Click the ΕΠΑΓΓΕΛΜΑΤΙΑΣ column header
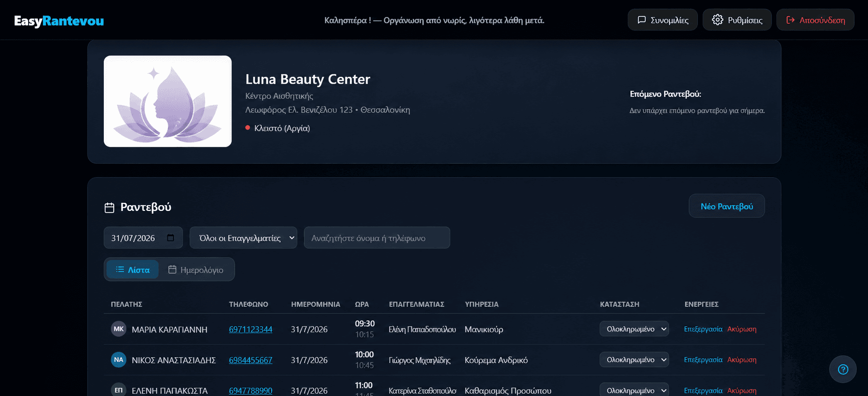 click(x=416, y=304)
